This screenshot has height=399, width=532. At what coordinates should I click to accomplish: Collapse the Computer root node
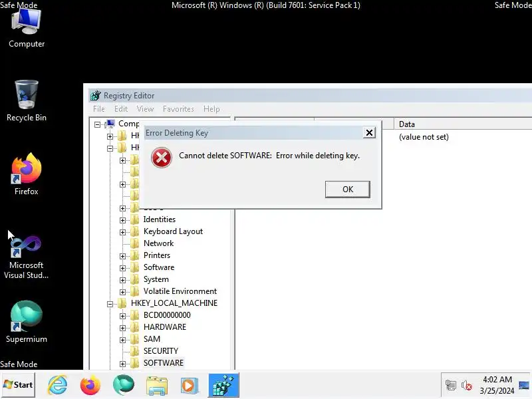tap(97, 124)
